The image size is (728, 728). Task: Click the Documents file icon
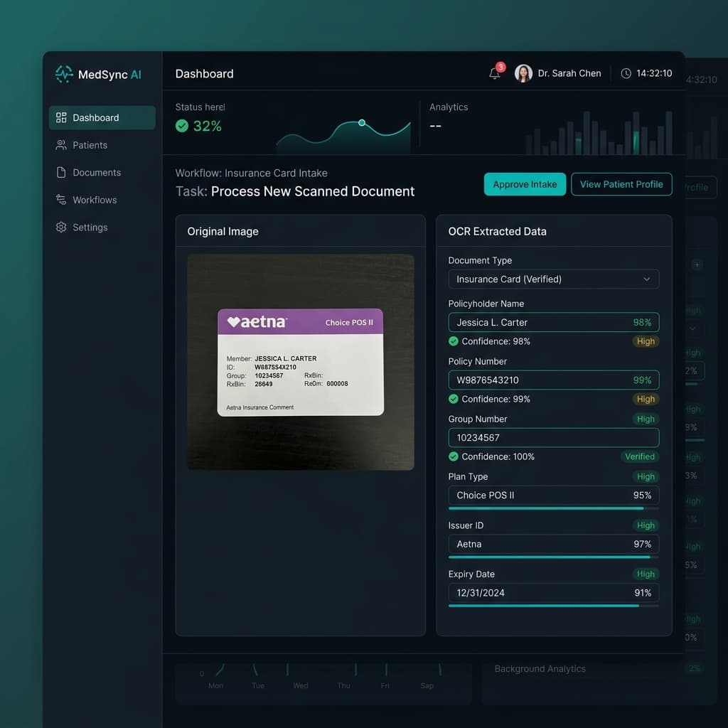point(61,172)
